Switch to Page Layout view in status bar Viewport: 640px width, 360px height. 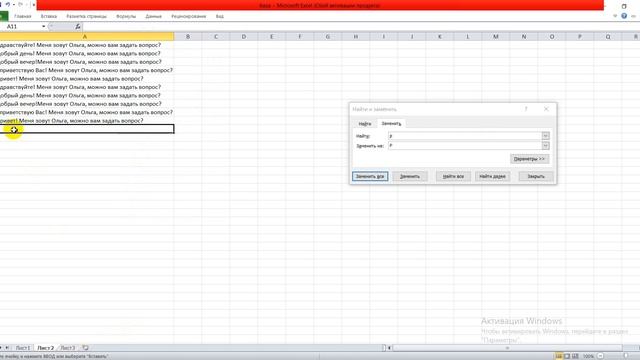(567, 356)
